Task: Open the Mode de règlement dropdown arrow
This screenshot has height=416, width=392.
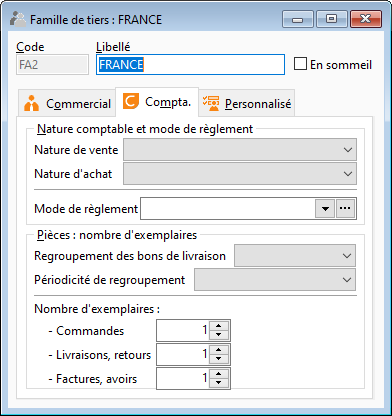Action: click(x=325, y=208)
